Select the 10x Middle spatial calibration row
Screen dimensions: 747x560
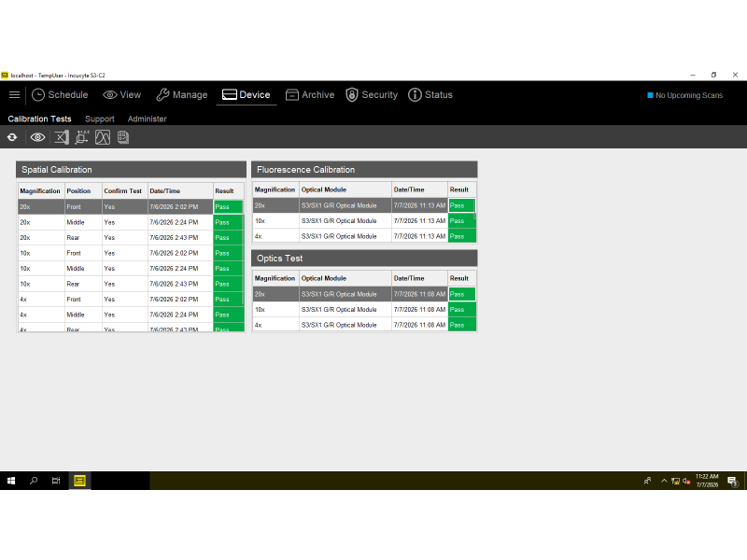coord(131,269)
